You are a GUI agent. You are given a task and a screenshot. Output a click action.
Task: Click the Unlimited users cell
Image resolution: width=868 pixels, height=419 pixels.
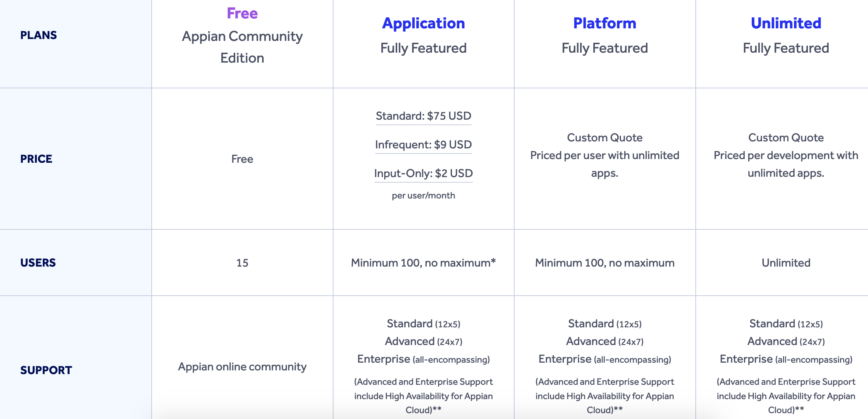pyautogui.click(x=786, y=263)
